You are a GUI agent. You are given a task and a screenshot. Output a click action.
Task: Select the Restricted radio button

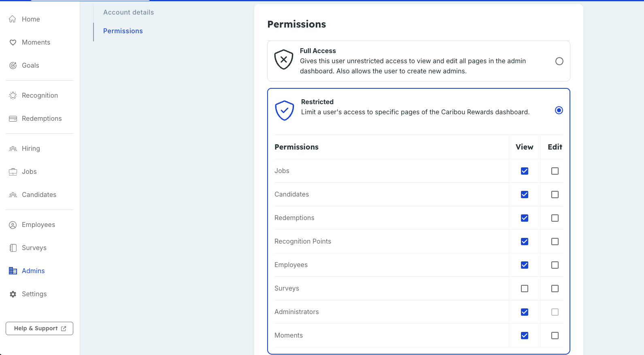[559, 110]
